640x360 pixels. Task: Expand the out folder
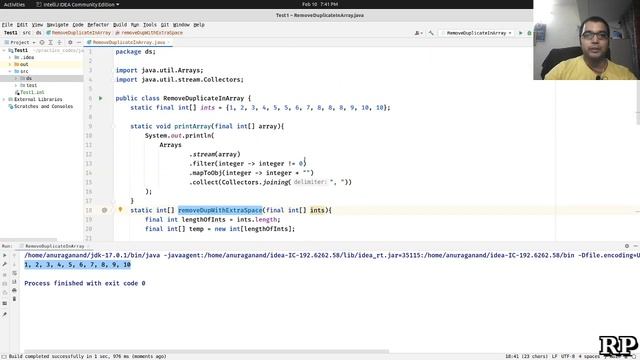coord(10,64)
